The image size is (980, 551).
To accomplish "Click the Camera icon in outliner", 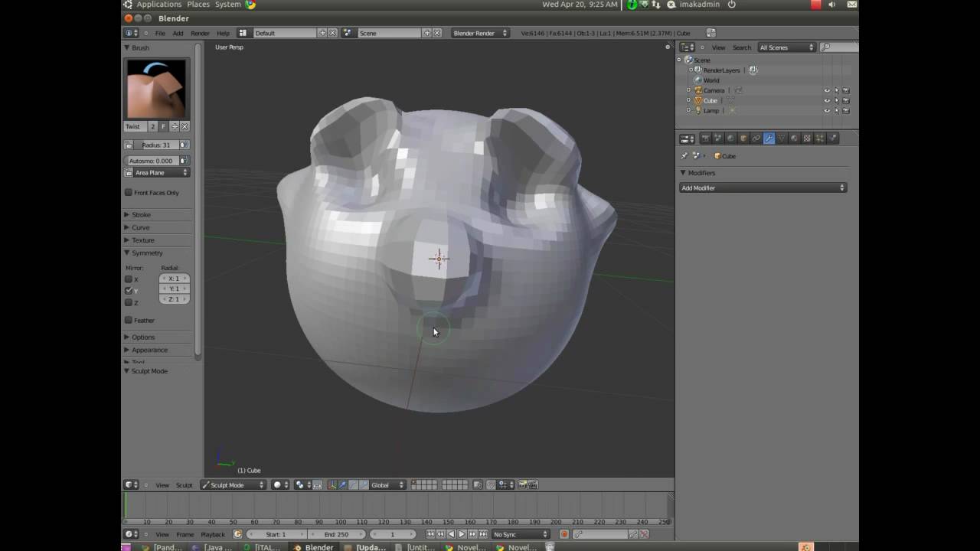I will click(698, 90).
